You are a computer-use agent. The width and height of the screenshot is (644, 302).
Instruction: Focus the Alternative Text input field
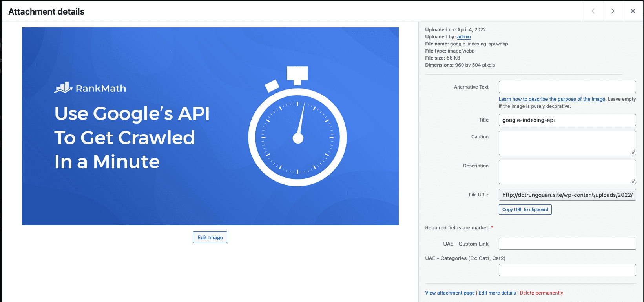[567, 87]
